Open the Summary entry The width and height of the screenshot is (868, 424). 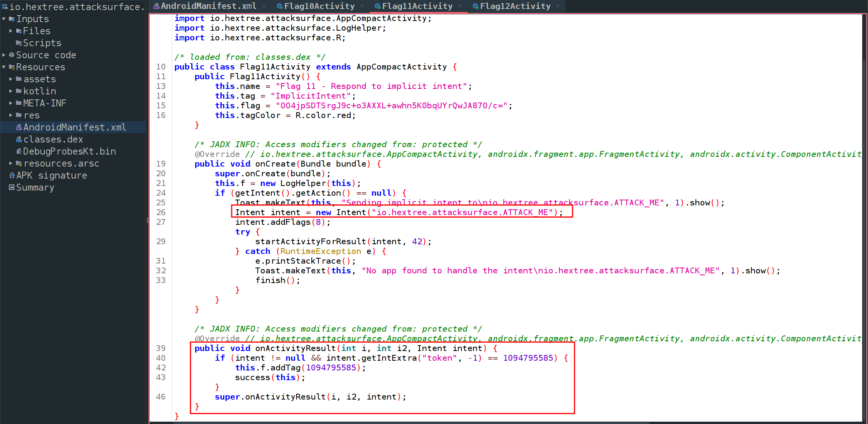click(x=35, y=187)
